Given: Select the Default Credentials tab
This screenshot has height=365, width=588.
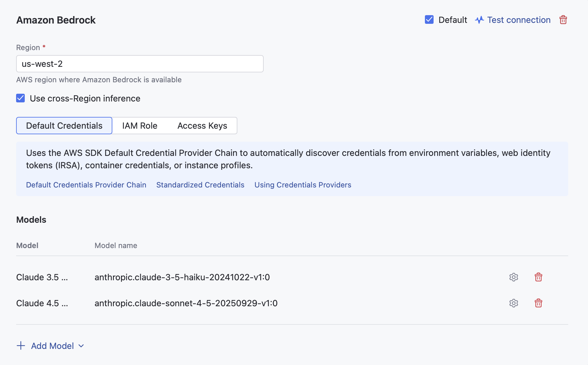Looking at the screenshot, I should pos(64,126).
